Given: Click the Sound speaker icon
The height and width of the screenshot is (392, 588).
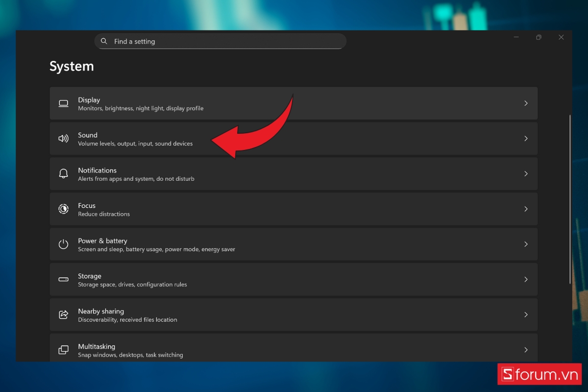Looking at the screenshot, I should coord(63,139).
